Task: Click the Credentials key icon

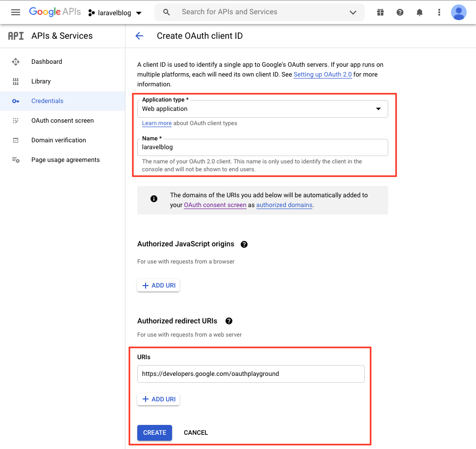Action: 16,101
